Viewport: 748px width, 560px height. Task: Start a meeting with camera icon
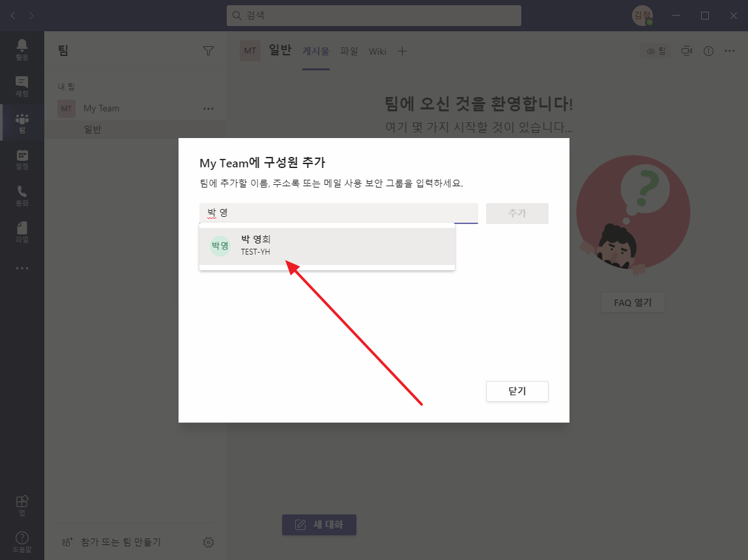687,51
